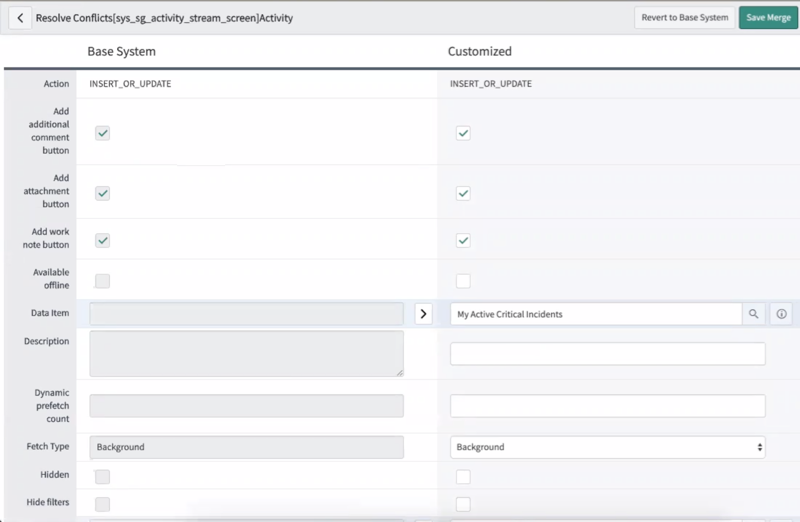Click the Description row label
This screenshot has height=522, width=800.
(x=46, y=341)
